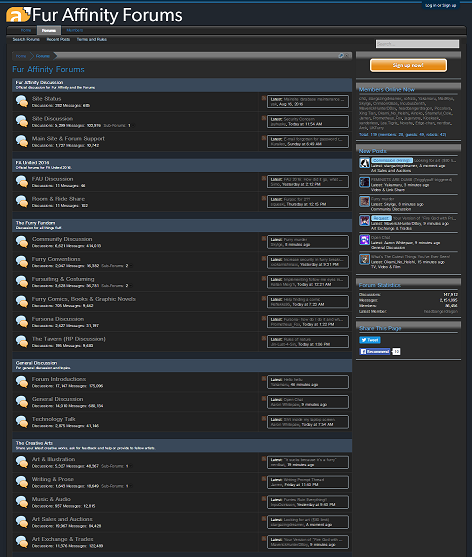Open the latest post box for Site Discussion
472x557 pixels.
pos(308,121)
